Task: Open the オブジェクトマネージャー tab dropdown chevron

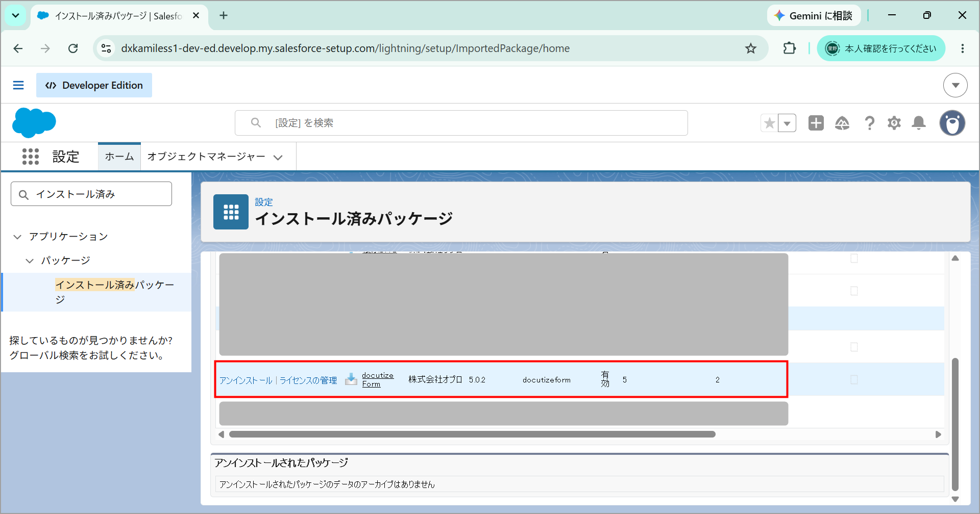Action: [278, 157]
